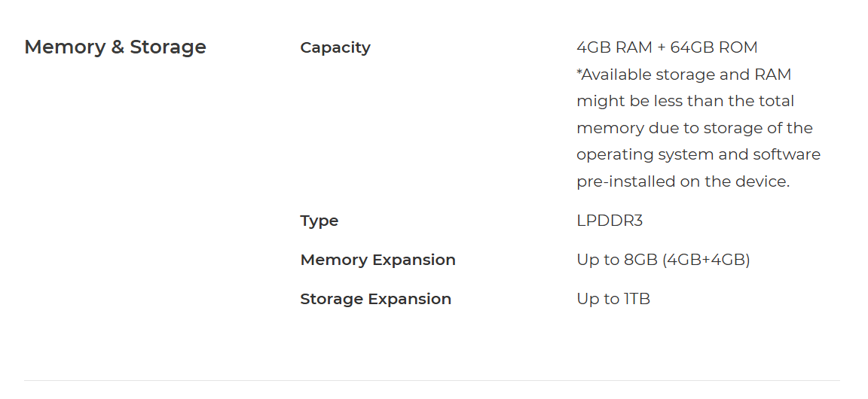Click '(4GB+4GB)' in the memory expansion value
868x399 pixels.
pyautogui.click(x=706, y=260)
